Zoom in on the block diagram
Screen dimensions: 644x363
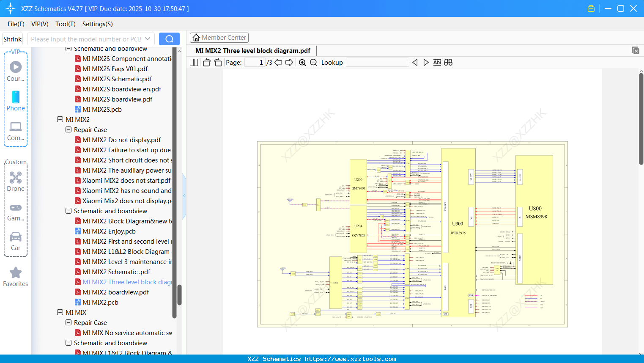pyautogui.click(x=302, y=62)
